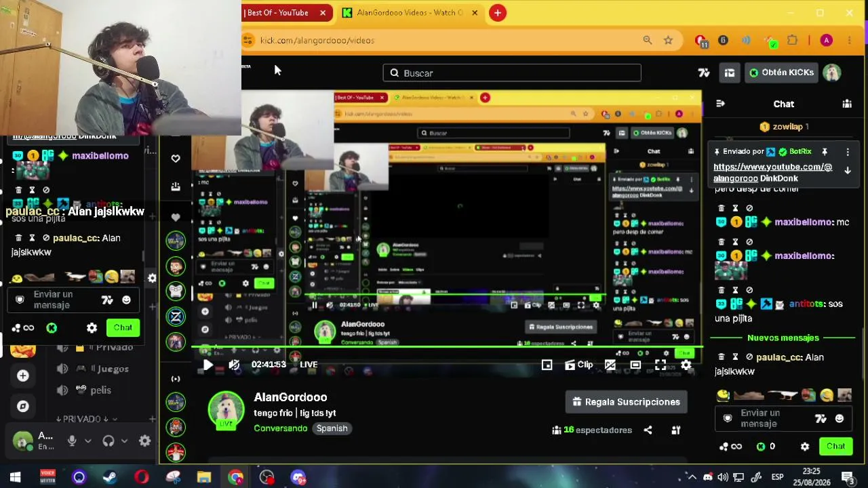Open 7TV emotes in right chat input
The image size is (868, 488).
pos(821,418)
